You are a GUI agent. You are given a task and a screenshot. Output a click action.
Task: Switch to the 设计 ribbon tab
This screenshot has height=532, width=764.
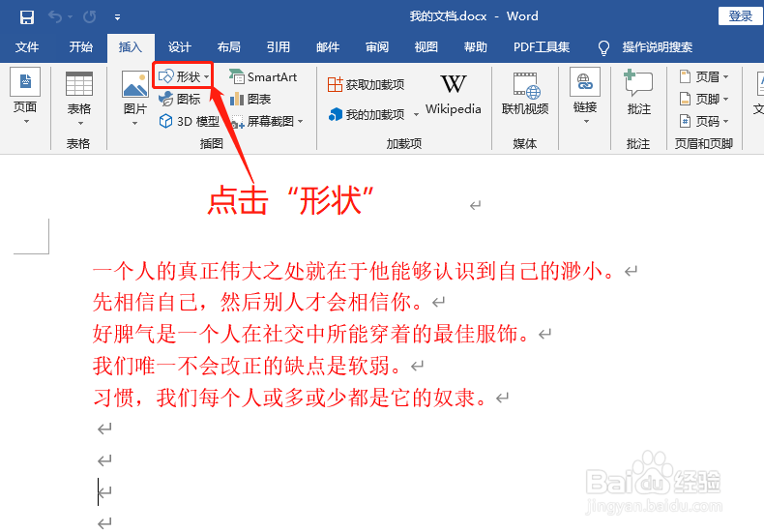pyautogui.click(x=179, y=47)
